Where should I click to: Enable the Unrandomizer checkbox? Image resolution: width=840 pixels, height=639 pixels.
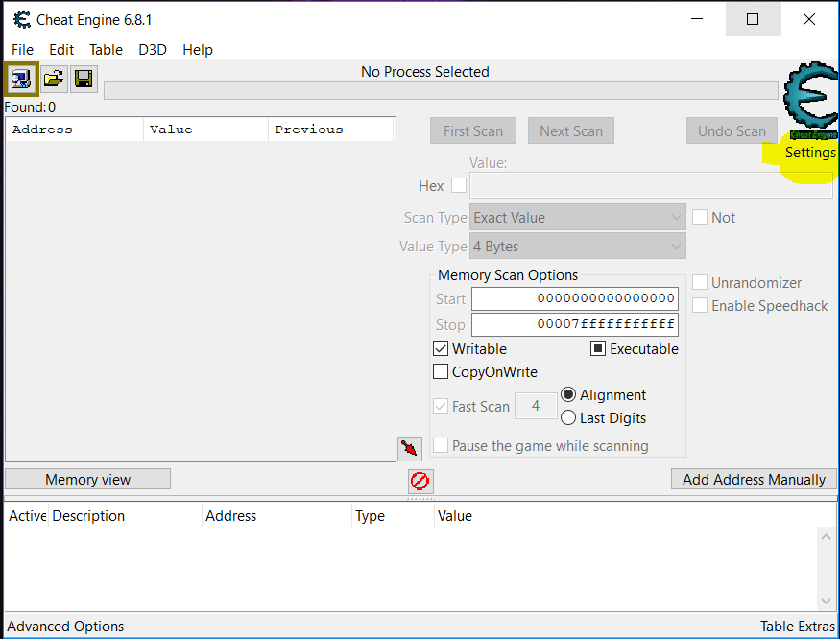pos(700,282)
